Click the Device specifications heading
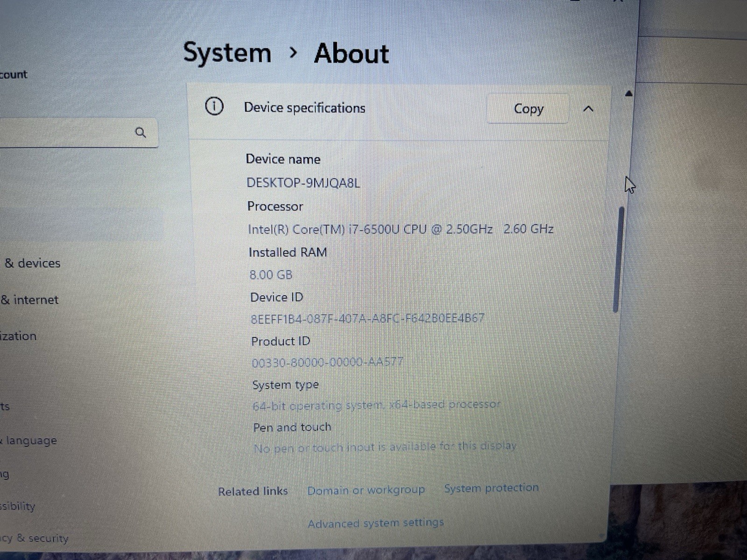Screen dimensions: 747x560 click(x=304, y=108)
